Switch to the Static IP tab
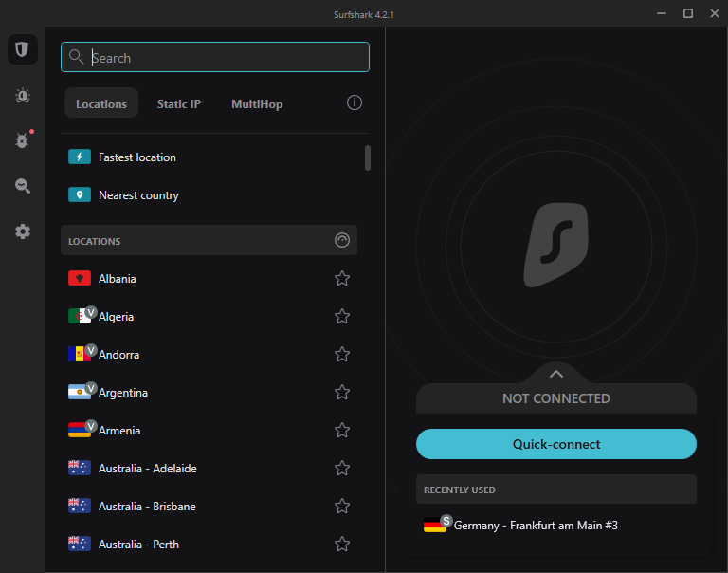This screenshot has height=573, width=728. [x=179, y=103]
